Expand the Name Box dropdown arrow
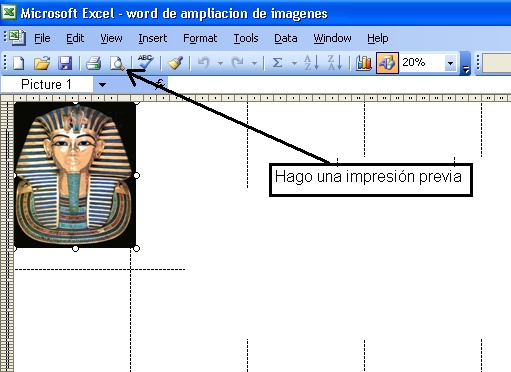This screenshot has height=372, width=511. (102, 85)
